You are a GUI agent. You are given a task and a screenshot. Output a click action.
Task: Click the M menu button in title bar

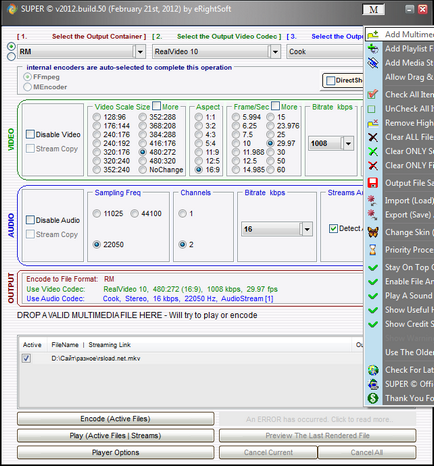[373, 10]
